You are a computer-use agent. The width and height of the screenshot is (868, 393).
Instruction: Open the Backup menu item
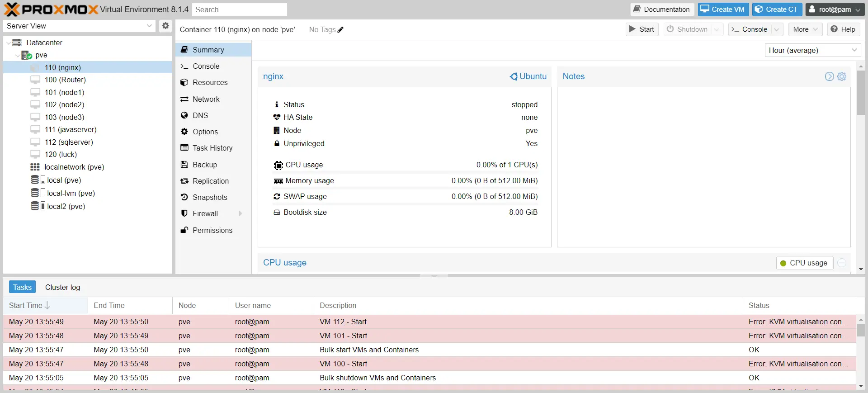[x=213, y=165]
